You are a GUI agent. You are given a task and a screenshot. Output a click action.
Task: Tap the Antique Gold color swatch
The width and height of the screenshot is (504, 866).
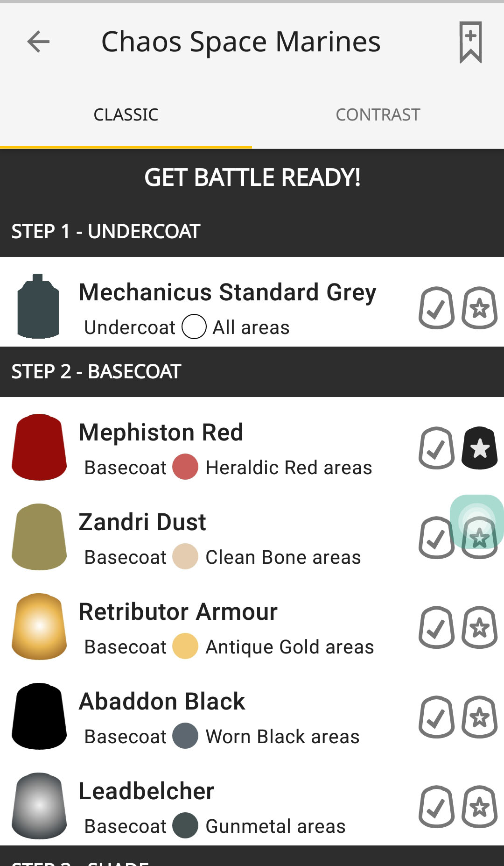click(x=185, y=646)
